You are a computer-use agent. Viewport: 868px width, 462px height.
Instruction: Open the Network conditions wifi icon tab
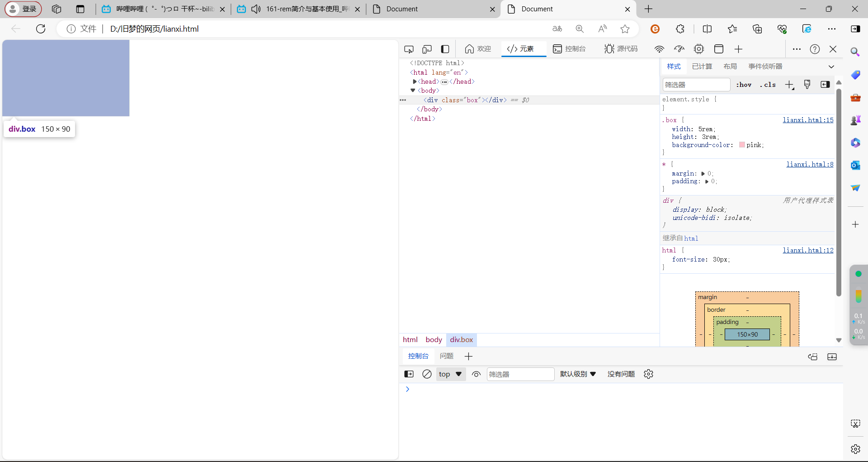click(659, 49)
